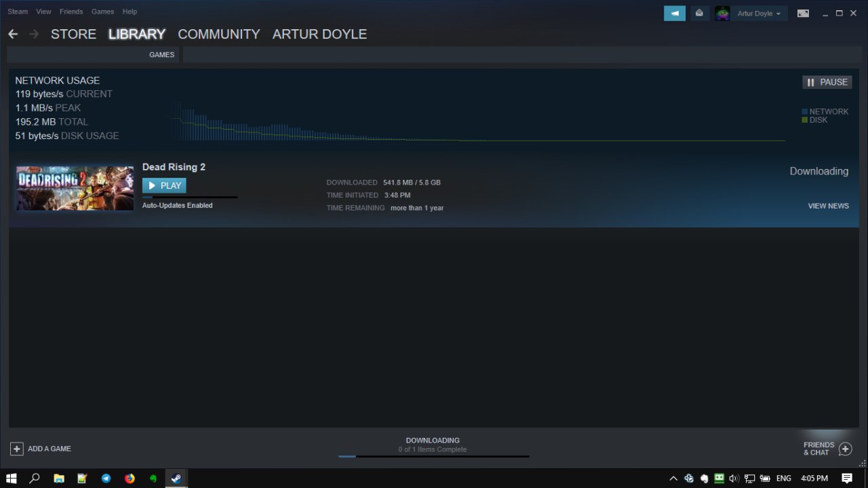Switch to Big Picture mode
868x488 pixels.
pos(803,14)
